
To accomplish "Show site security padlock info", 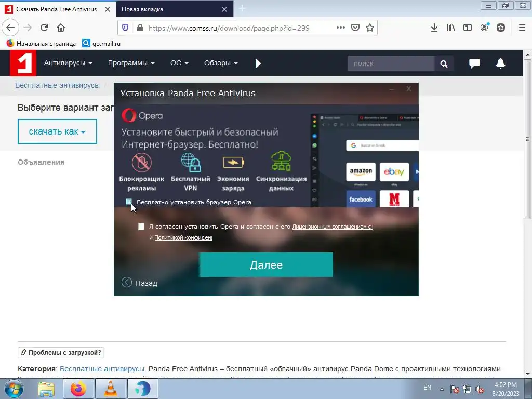I will [140, 28].
